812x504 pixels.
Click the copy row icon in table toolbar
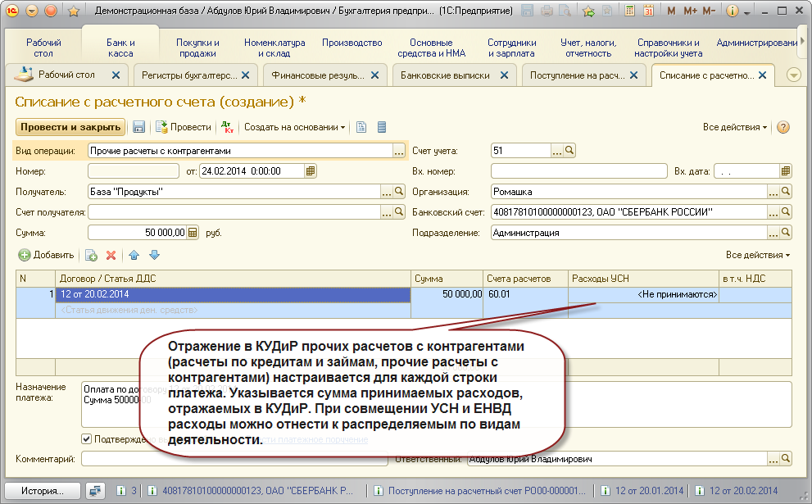[91, 255]
